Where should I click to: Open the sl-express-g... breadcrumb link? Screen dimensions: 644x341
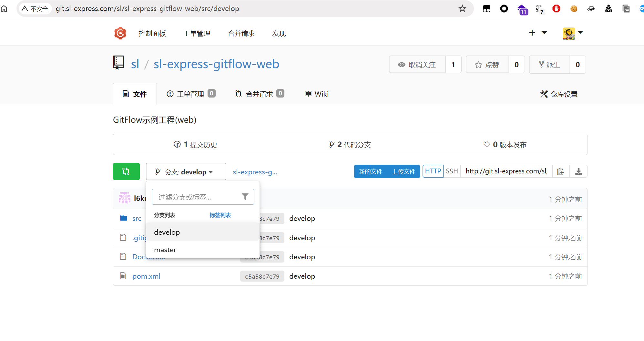255,172
